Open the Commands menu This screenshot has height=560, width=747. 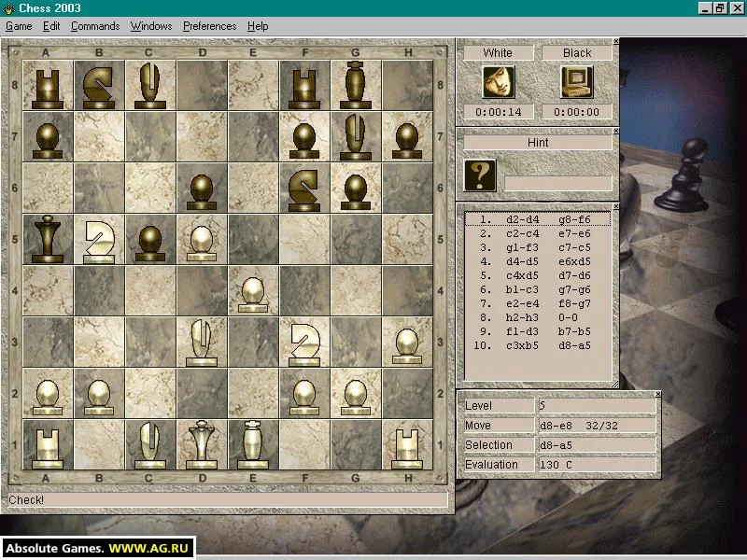tap(95, 26)
